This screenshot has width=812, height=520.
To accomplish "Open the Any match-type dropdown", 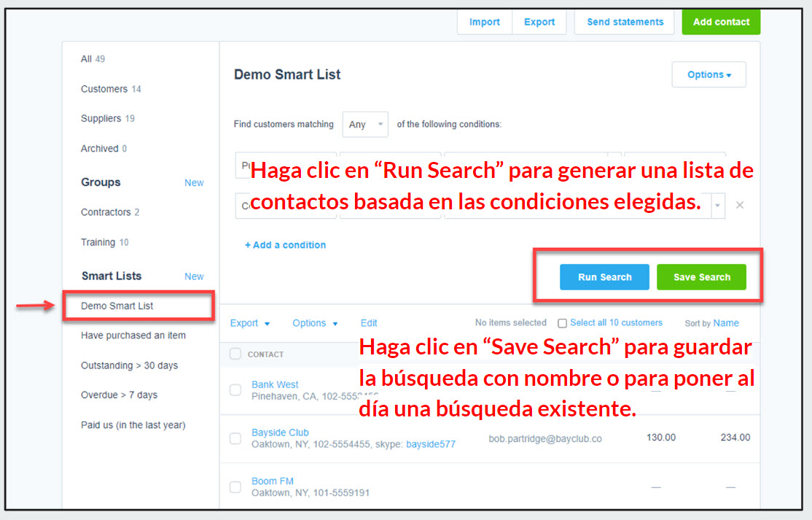I will pyautogui.click(x=364, y=125).
